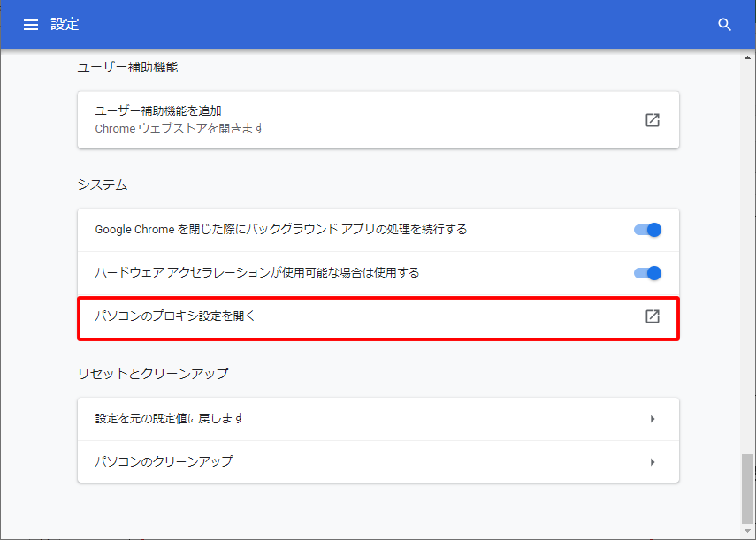The image size is (756, 540).
Task: Open the hamburger main menu
Action: [31, 25]
